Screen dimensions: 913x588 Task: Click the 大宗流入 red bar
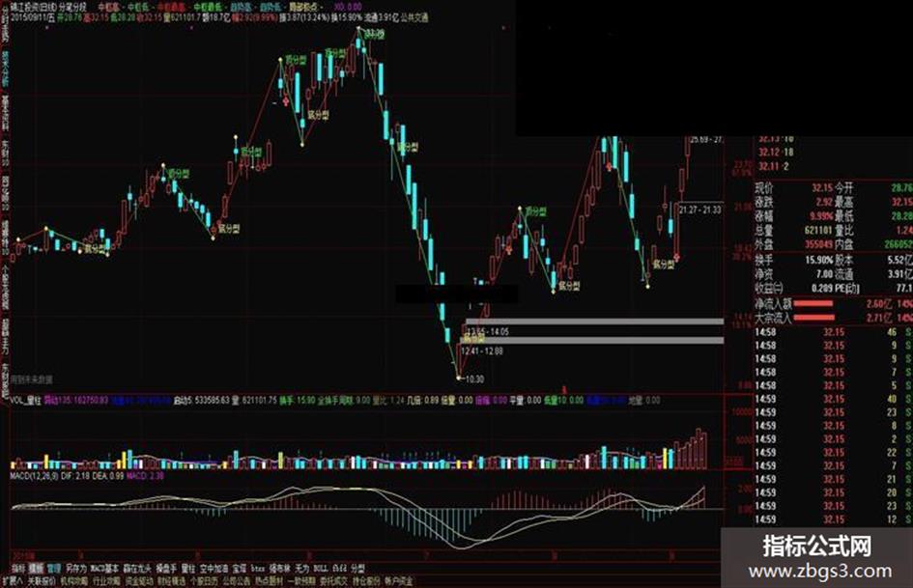coord(813,318)
